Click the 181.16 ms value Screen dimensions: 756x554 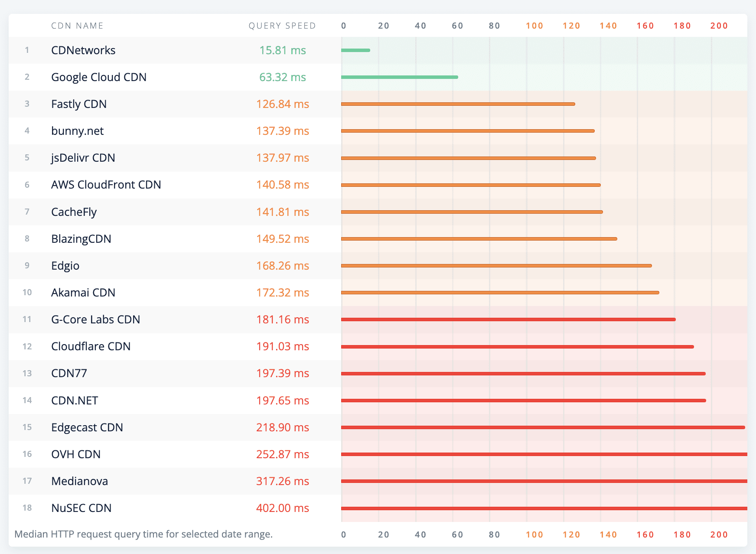click(x=283, y=319)
